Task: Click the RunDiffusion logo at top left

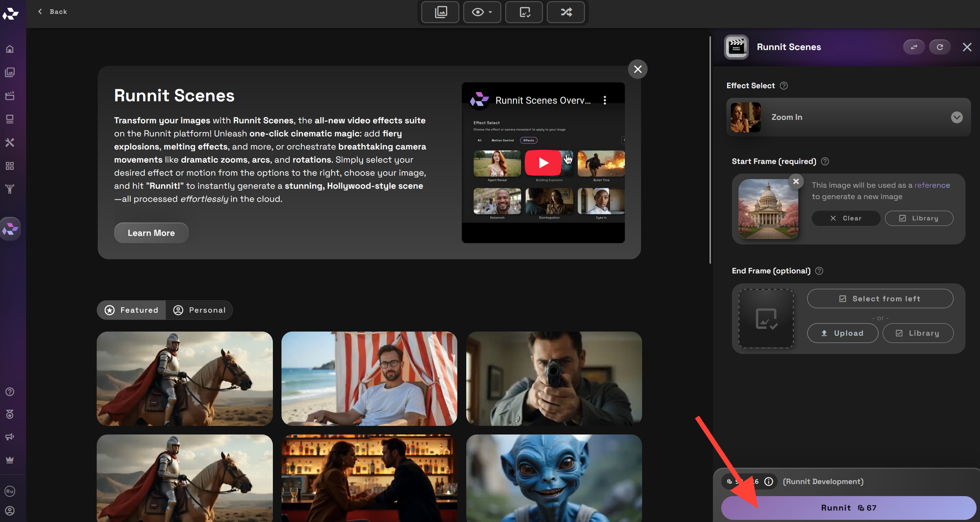Action: point(10,14)
